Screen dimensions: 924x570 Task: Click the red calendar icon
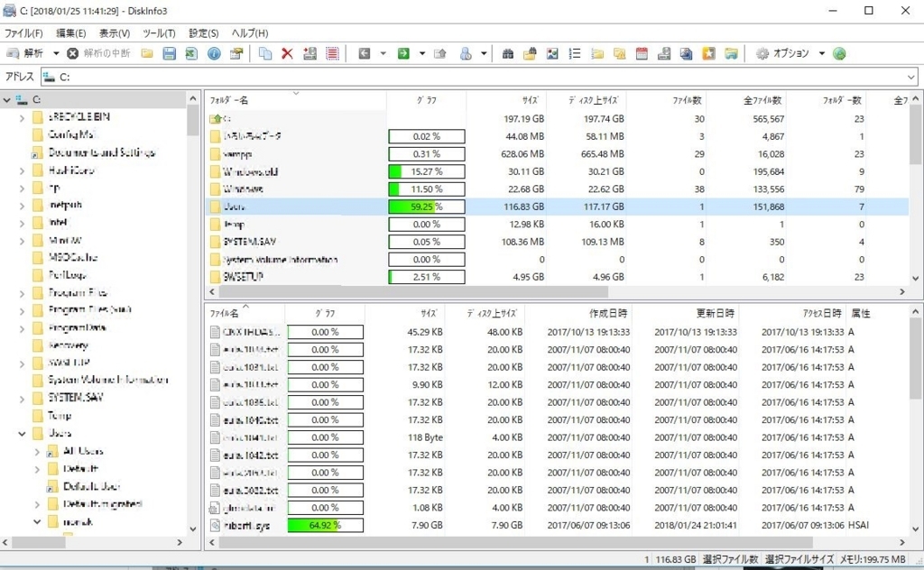point(642,53)
